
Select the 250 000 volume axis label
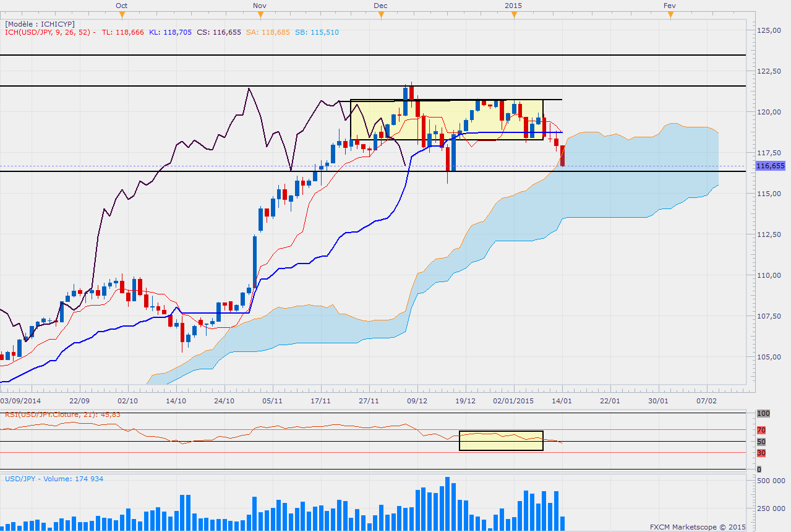(x=771, y=508)
